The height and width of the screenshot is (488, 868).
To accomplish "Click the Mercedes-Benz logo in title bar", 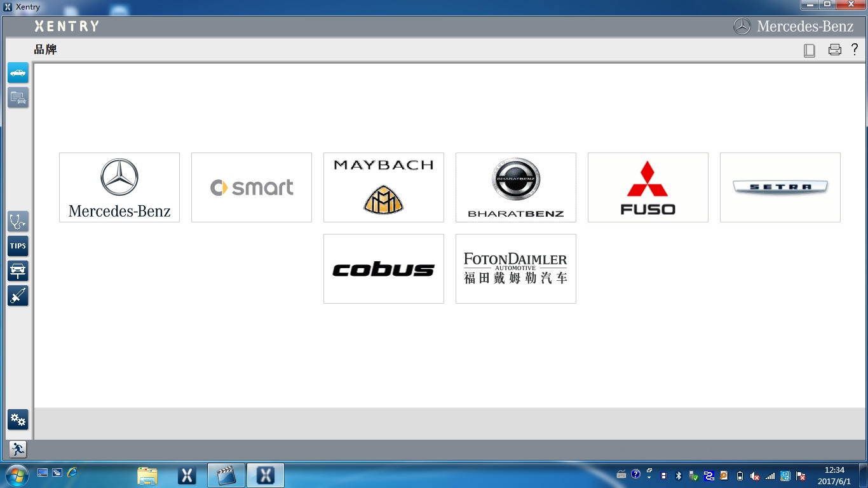I will [x=794, y=26].
